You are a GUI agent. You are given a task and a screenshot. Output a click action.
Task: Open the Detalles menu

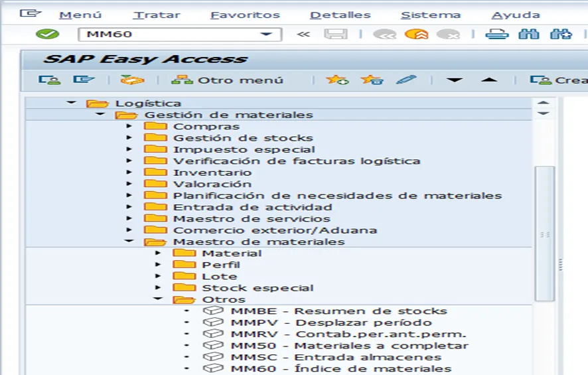pyautogui.click(x=340, y=15)
